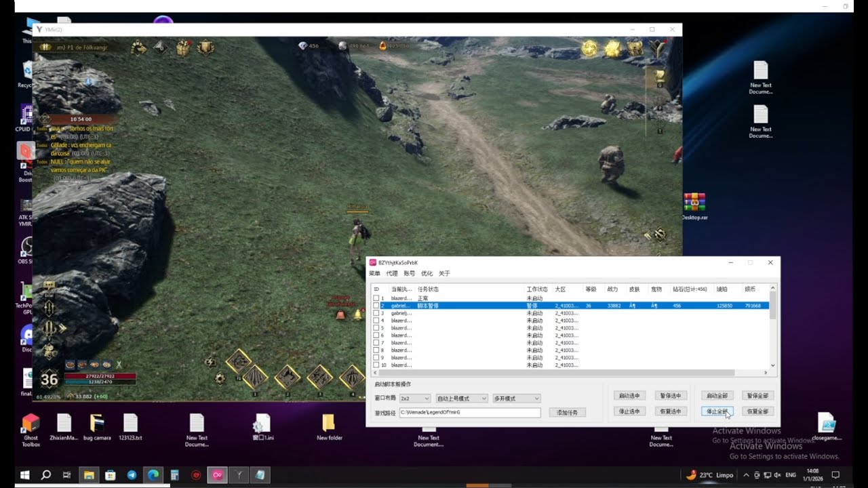868x488 pixels.
Task: Click the orange flame currency icon in game
Action: 382,45
